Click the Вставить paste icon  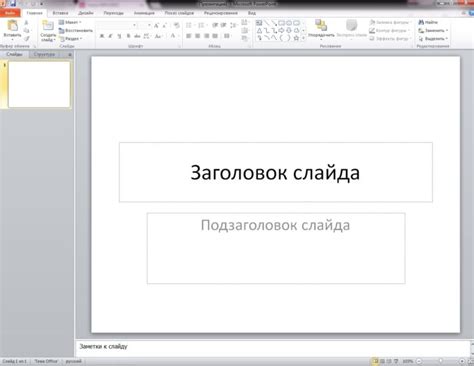(x=12, y=25)
